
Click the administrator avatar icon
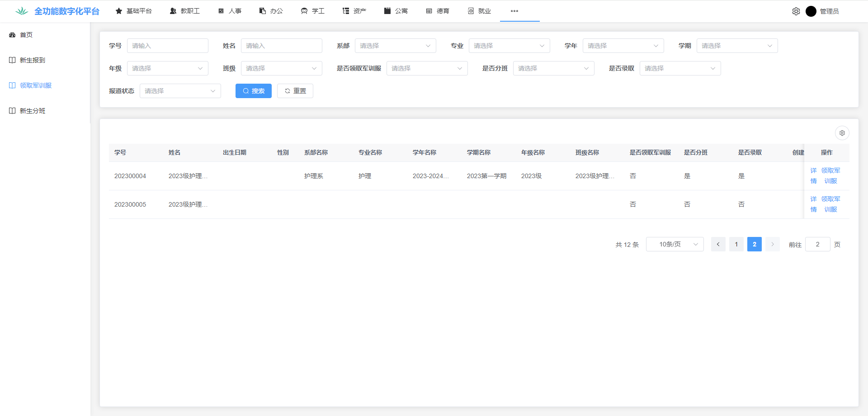pos(811,11)
